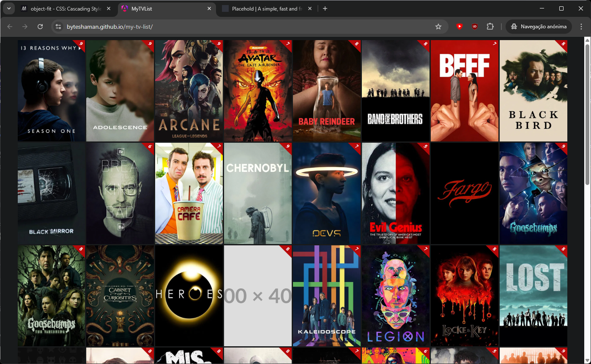Viewport: 591px width, 364px height.
Task: Go forward to the next page
Action: click(25, 27)
